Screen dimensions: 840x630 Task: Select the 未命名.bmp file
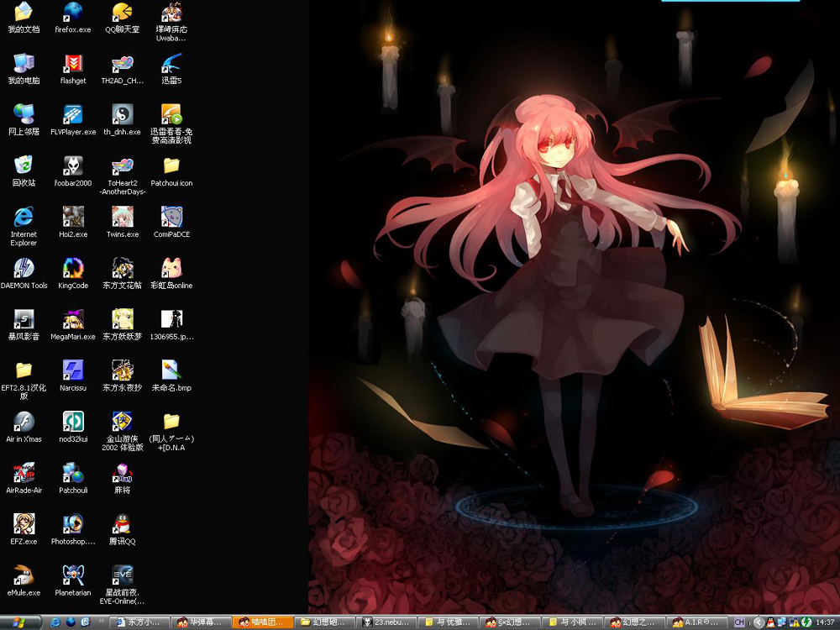[x=171, y=376]
